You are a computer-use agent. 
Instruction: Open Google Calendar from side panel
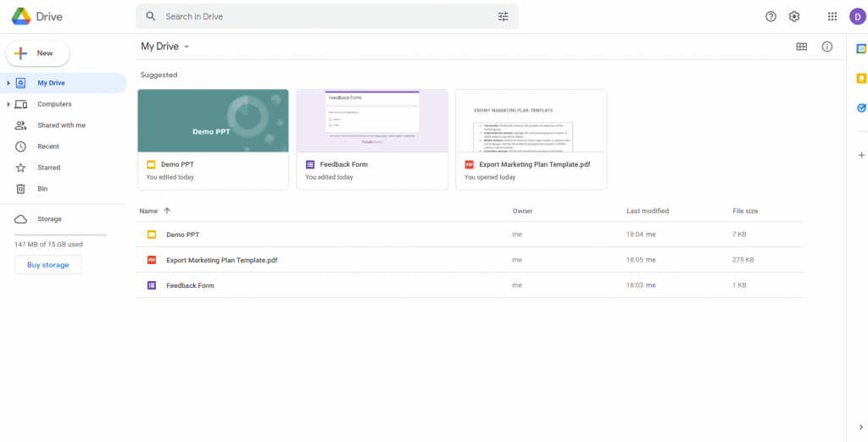click(x=861, y=49)
